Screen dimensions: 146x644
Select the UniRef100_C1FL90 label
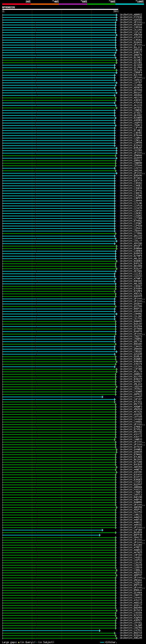[131, 32]
